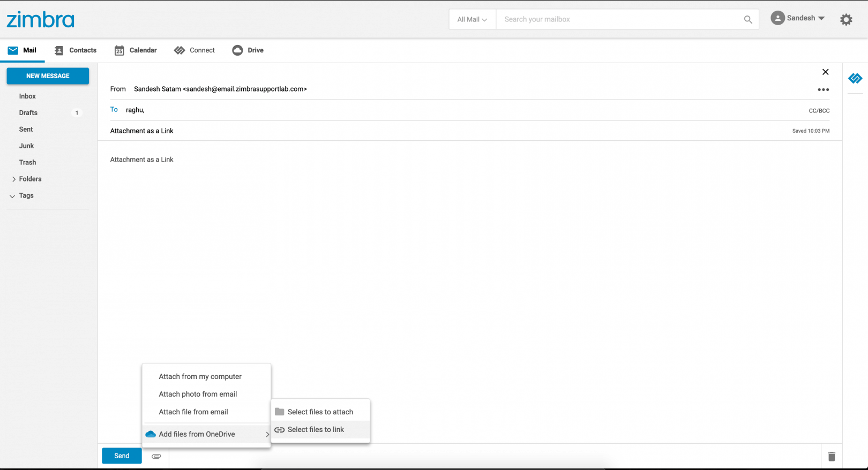Open the Sandesh account dropdown arrow

click(x=821, y=18)
